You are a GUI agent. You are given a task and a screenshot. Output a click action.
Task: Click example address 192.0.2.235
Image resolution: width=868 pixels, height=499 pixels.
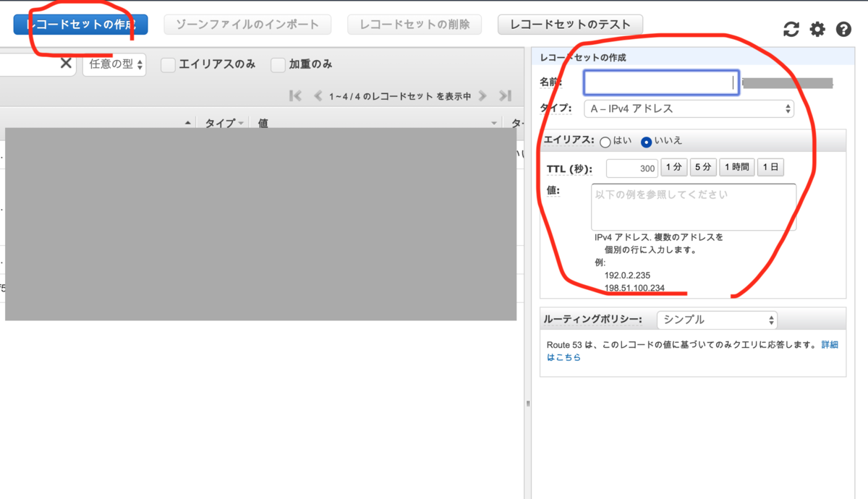tap(628, 276)
